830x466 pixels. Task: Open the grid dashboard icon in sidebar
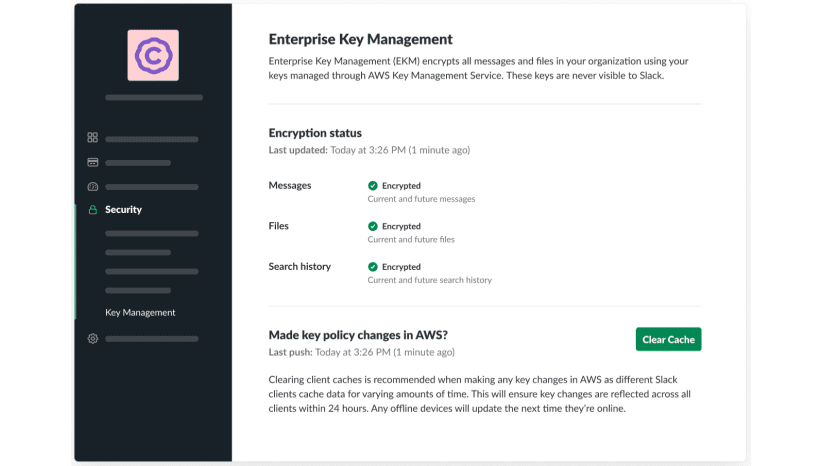point(93,138)
